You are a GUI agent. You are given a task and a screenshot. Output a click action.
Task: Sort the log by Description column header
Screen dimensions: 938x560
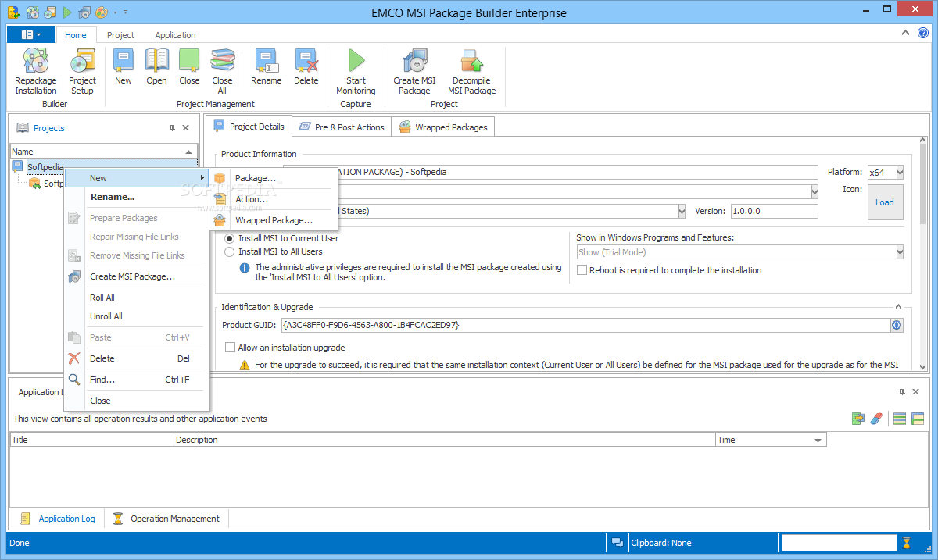[x=445, y=440]
